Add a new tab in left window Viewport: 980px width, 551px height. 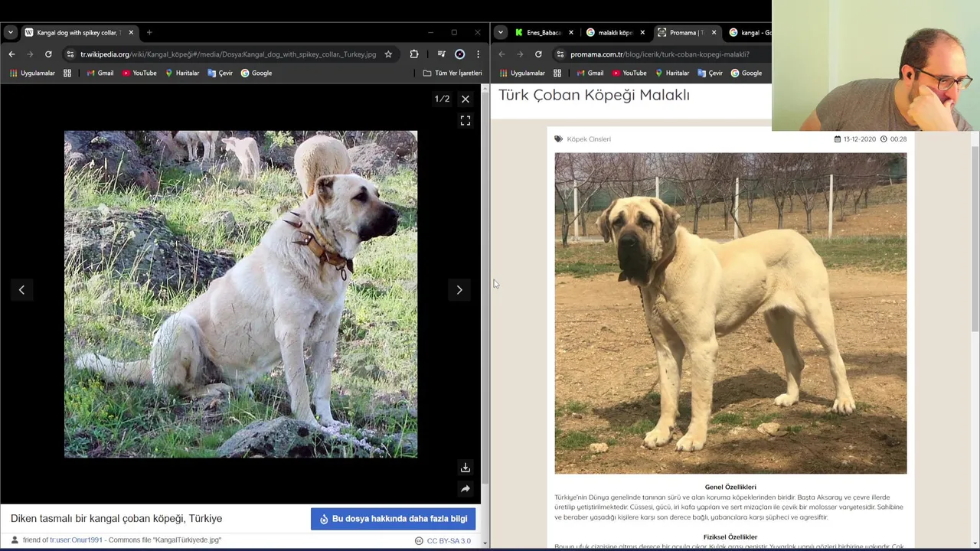[x=149, y=32]
